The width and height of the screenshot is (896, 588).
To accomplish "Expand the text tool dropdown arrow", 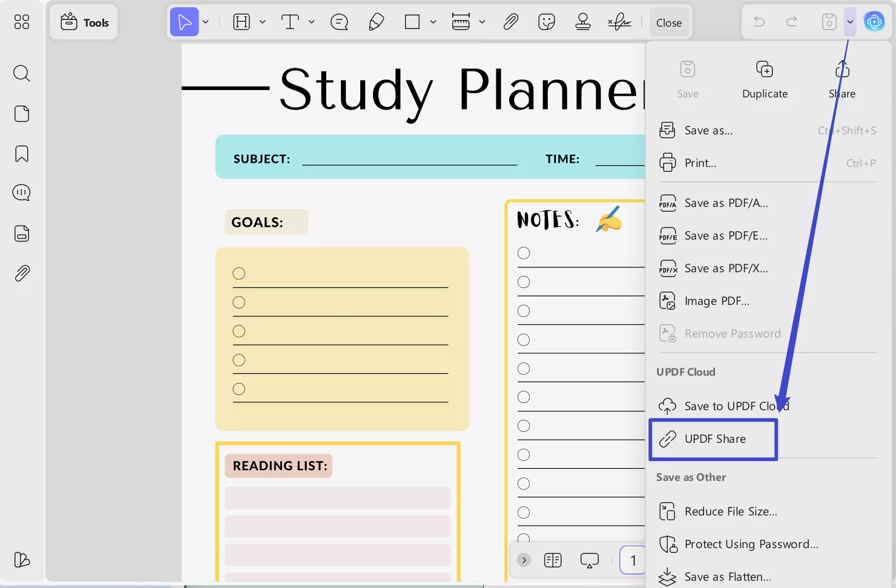I will tap(311, 22).
